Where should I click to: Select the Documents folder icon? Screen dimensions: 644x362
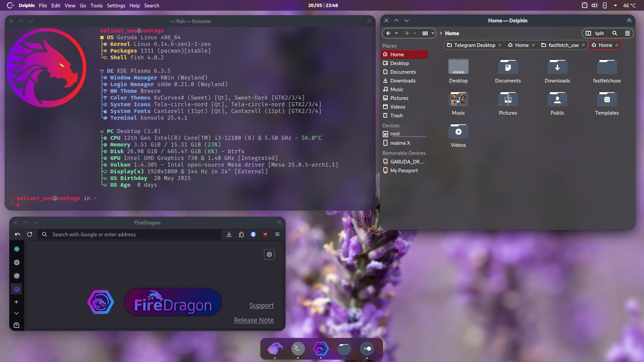[x=508, y=67]
